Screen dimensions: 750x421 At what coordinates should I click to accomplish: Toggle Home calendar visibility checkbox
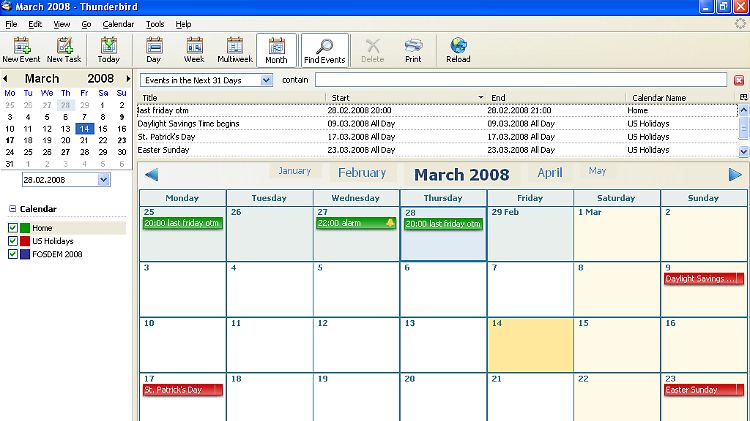[x=13, y=228]
